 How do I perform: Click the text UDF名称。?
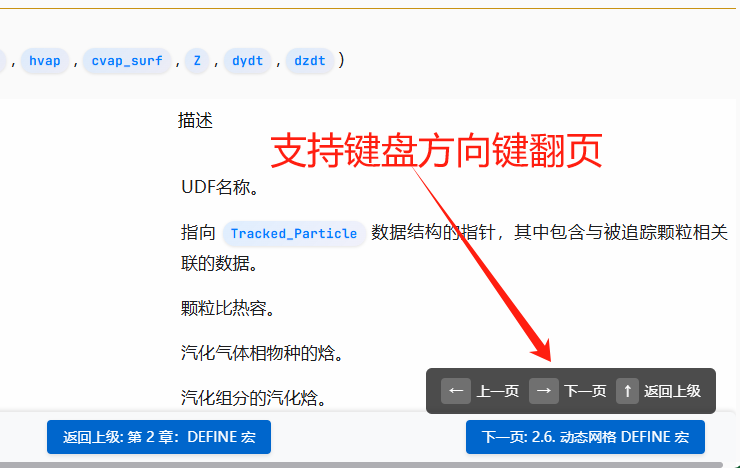(220, 187)
